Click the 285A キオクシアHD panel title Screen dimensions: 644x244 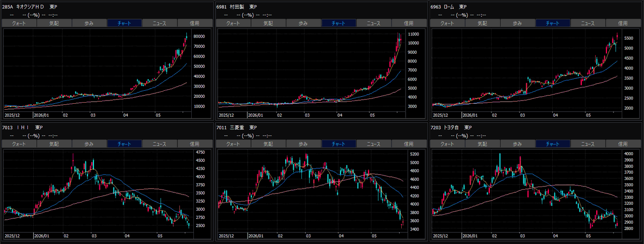[x=29, y=6]
